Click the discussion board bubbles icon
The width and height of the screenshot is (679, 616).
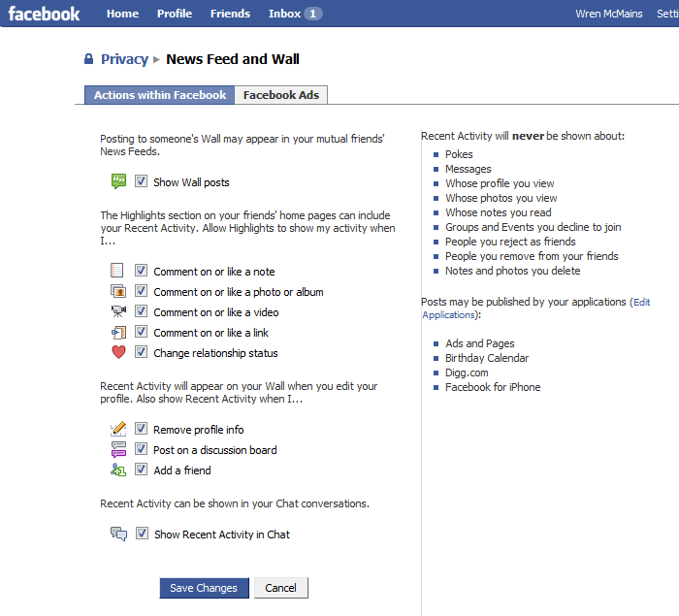point(118,449)
